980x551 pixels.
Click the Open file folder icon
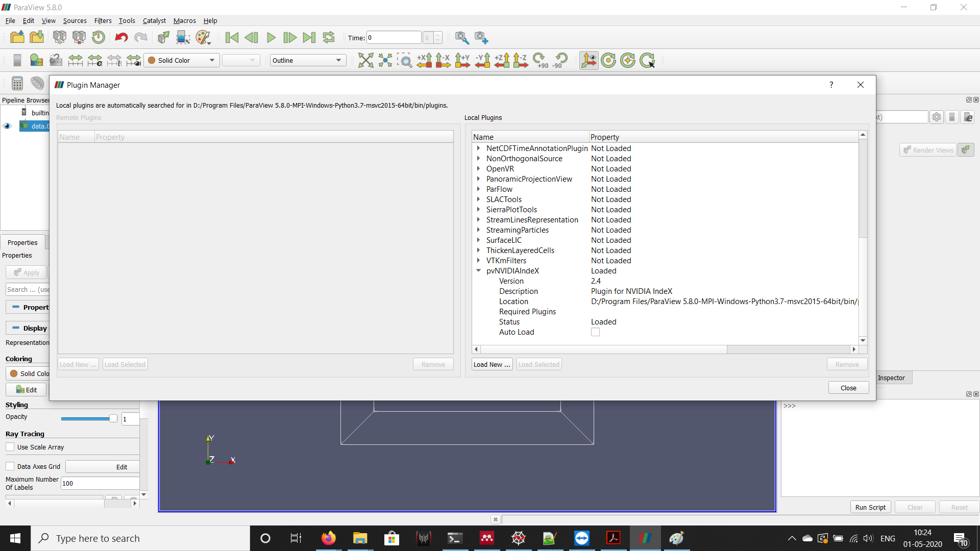coord(17,37)
